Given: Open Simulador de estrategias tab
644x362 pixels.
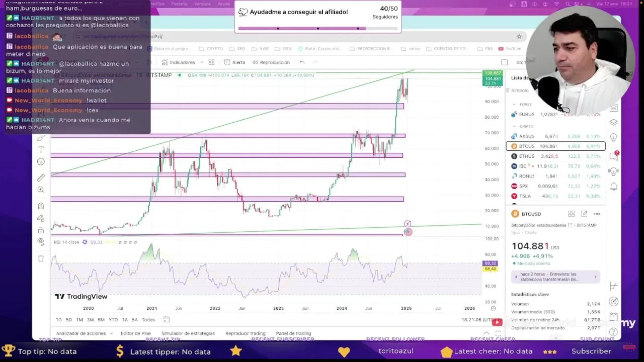Looking at the screenshot, I should [x=188, y=333].
